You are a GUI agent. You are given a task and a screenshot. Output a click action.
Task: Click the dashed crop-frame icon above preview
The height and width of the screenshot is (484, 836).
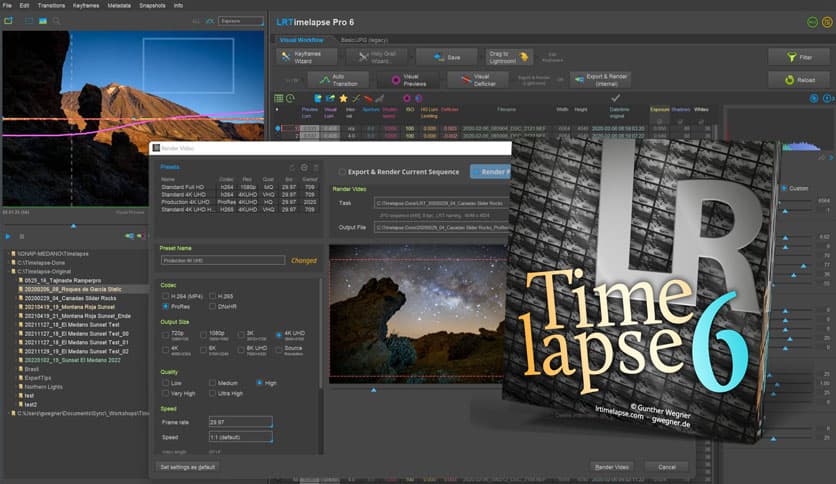29,21
